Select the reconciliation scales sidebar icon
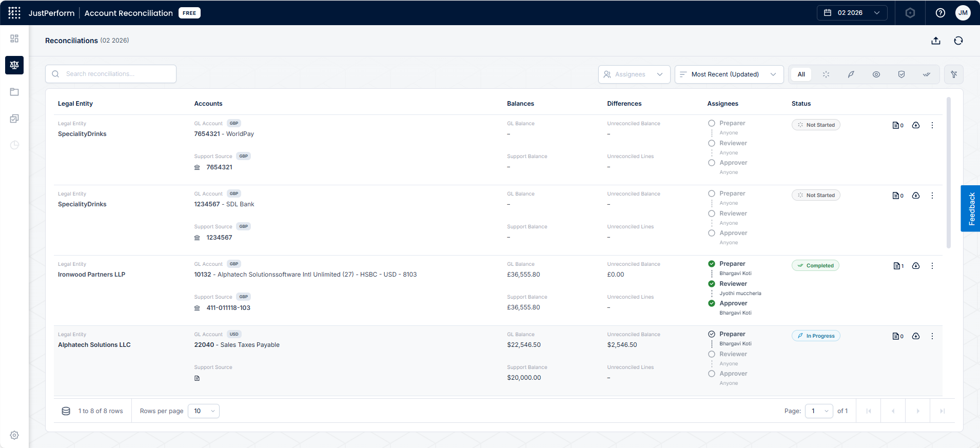980x448 pixels. click(x=14, y=65)
